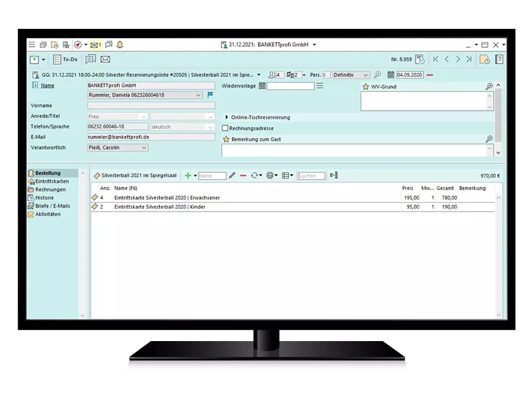Click the notification bell icon

pyautogui.click(x=120, y=44)
